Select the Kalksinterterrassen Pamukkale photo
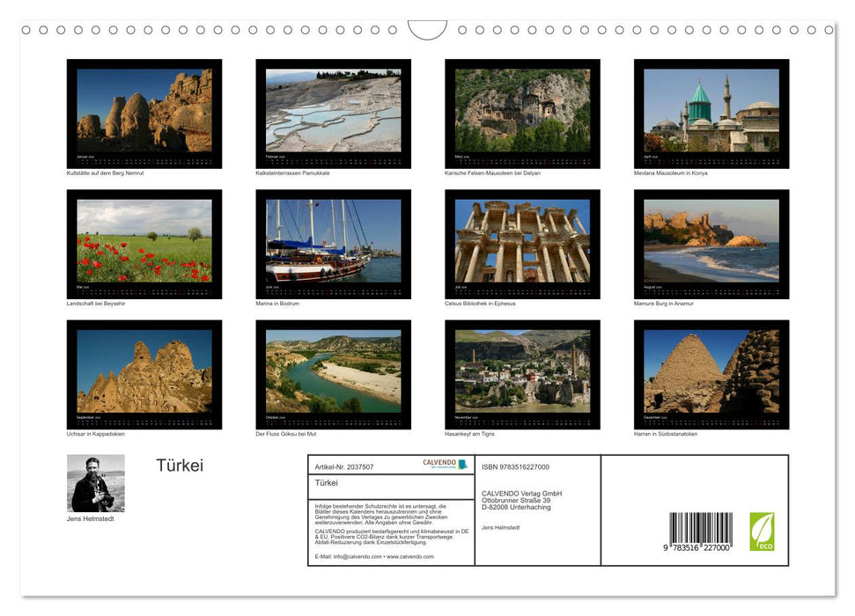855x616 pixels. [333, 110]
